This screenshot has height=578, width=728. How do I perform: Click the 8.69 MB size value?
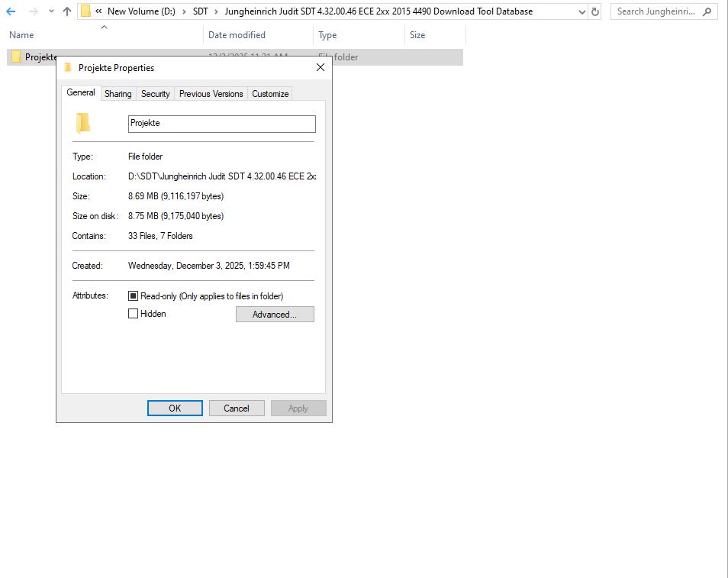(x=176, y=196)
